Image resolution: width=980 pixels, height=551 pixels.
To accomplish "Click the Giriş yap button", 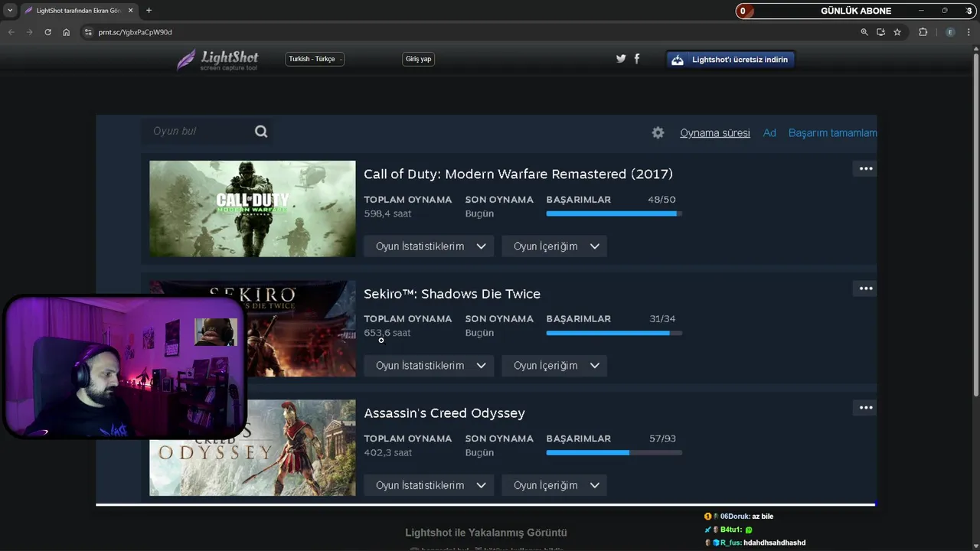I will (418, 59).
